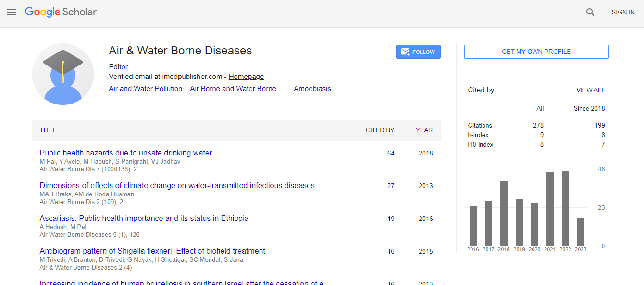Open Ascariasis Ethiopia article title
The height and width of the screenshot is (285, 644).
click(144, 218)
